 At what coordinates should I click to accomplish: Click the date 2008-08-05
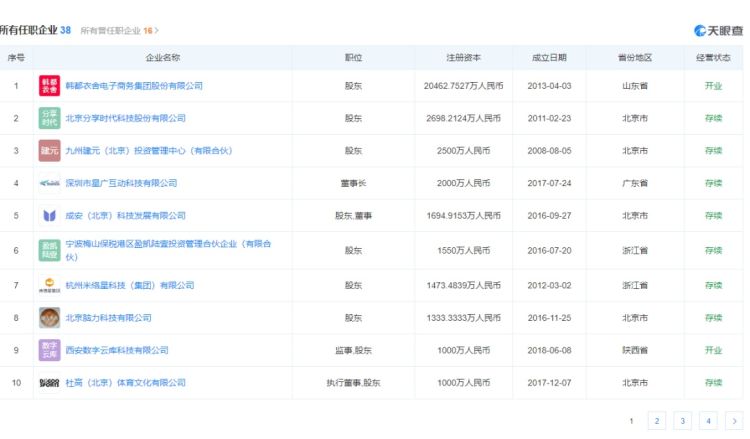coord(549,151)
